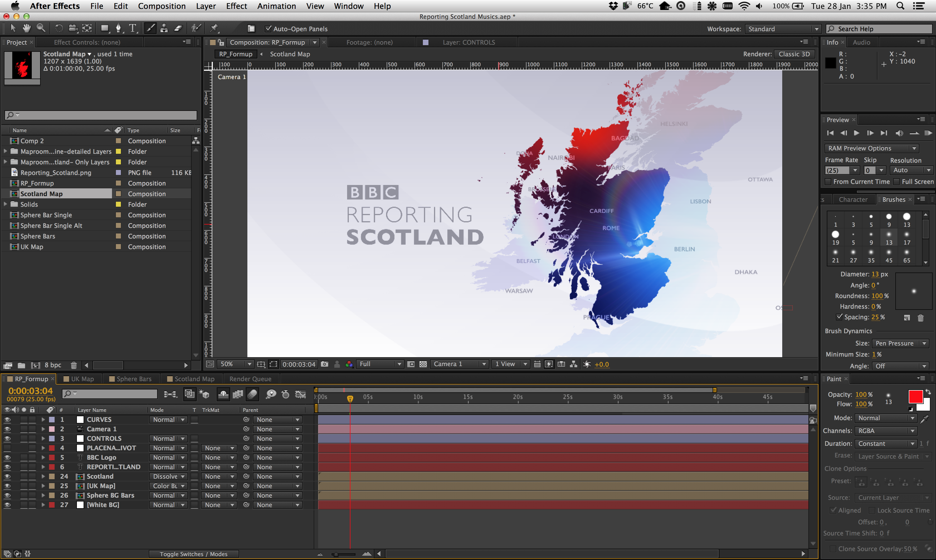The height and width of the screenshot is (560, 936).
Task: Select the Pen tool
Action: coord(118,28)
